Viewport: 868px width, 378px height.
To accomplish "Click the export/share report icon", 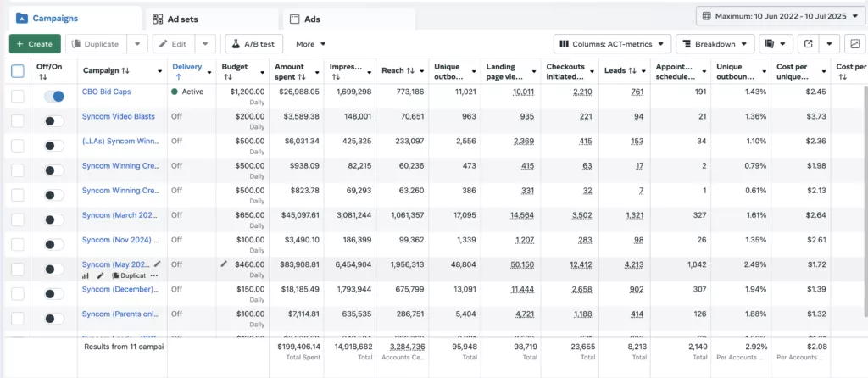I will pyautogui.click(x=809, y=43).
